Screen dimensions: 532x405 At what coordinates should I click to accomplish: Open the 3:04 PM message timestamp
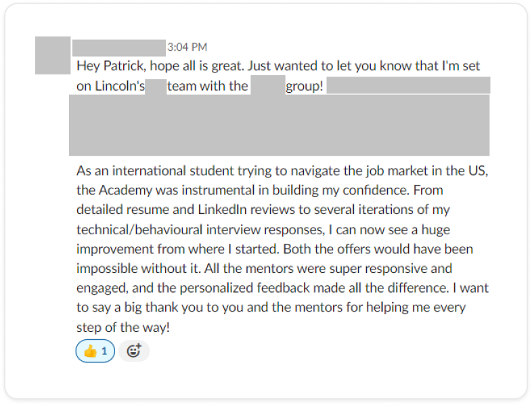point(187,47)
